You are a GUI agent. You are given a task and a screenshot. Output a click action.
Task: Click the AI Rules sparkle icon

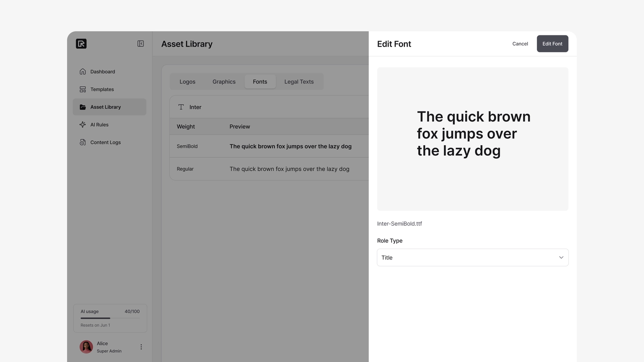pos(83,125)
